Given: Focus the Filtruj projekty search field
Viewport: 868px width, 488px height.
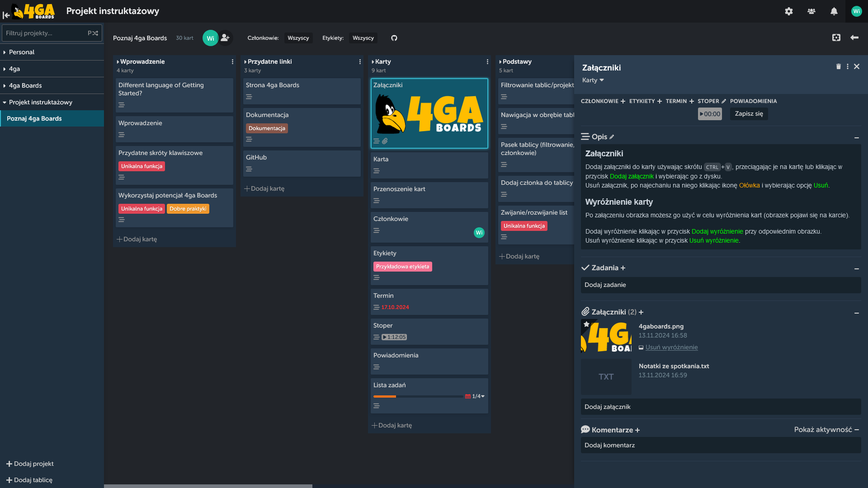Looking at the screenshot, I should (52, 33).
